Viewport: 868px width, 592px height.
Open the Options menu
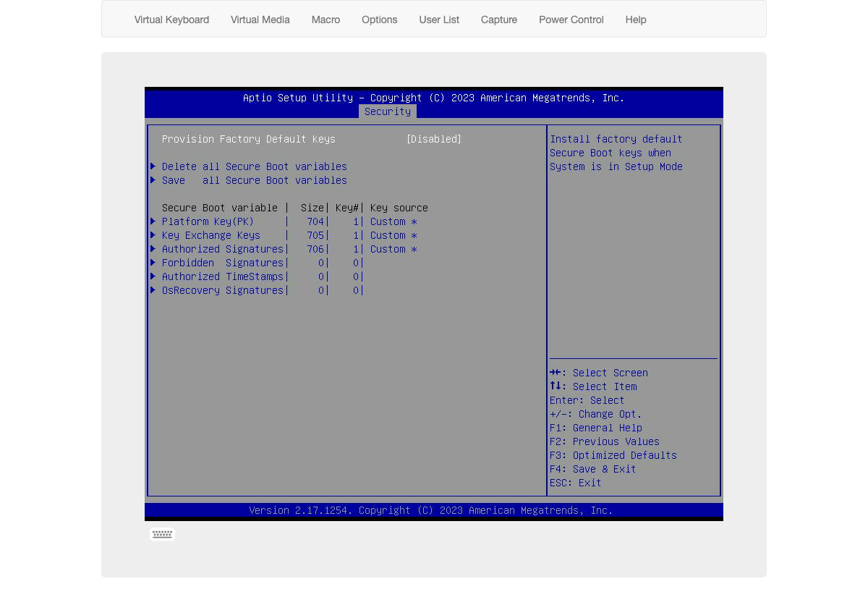[x=379, y=20]
